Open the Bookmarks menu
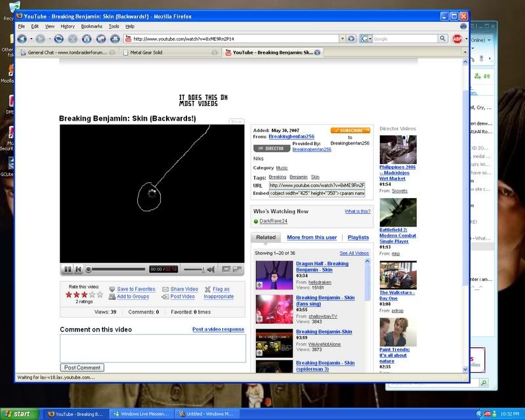 tap(92, 26)
